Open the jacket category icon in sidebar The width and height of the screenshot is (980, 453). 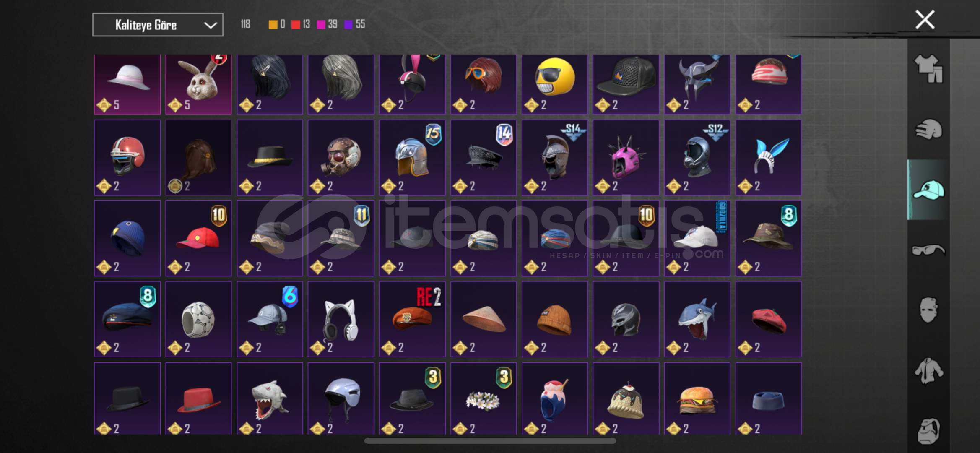tap(928, 370)
